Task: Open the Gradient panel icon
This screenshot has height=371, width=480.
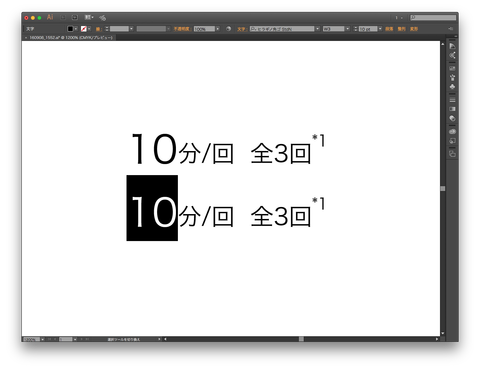Action: (452, 109)
